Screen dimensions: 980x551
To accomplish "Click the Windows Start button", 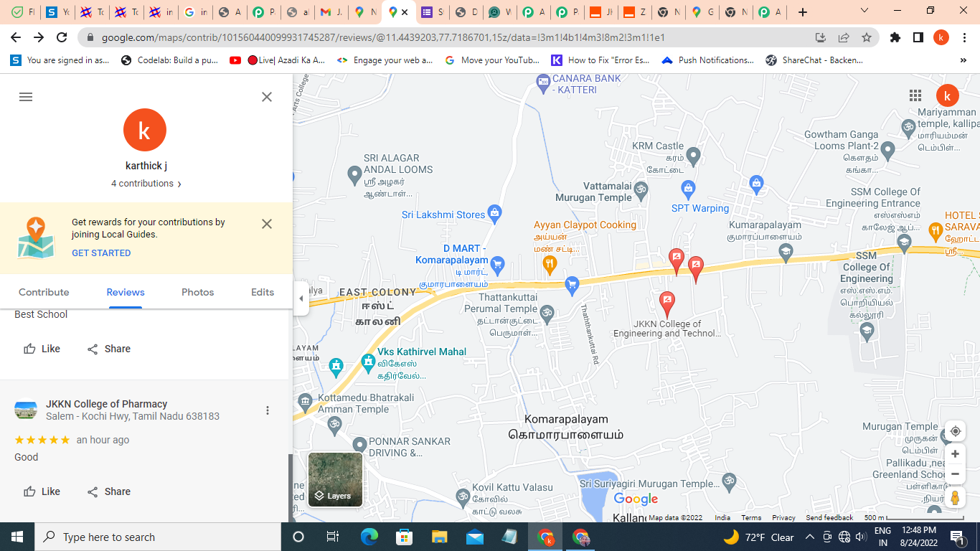I will click(17, 537).
